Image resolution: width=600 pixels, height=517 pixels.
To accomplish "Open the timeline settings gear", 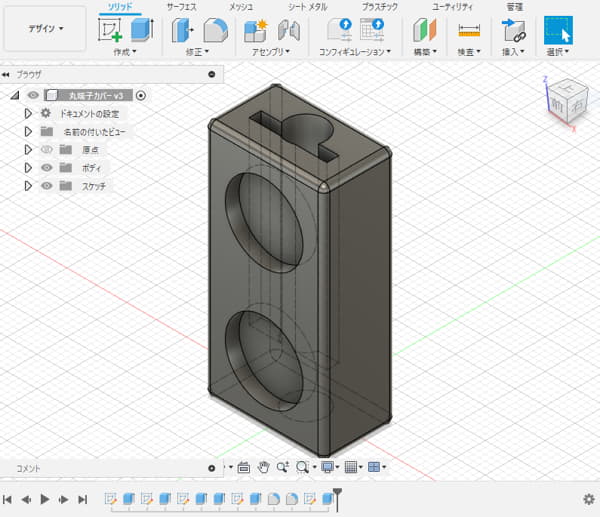I will point(588,498).
